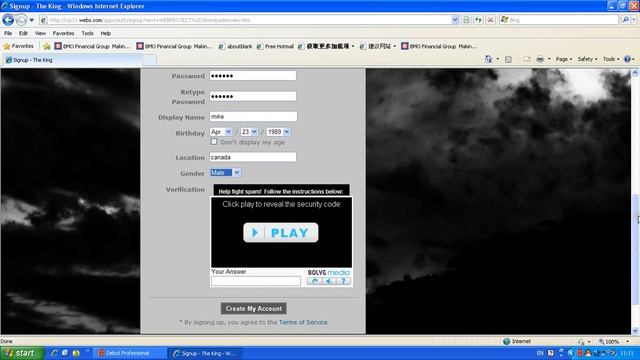Check Don't display my age

pos(214,142)
